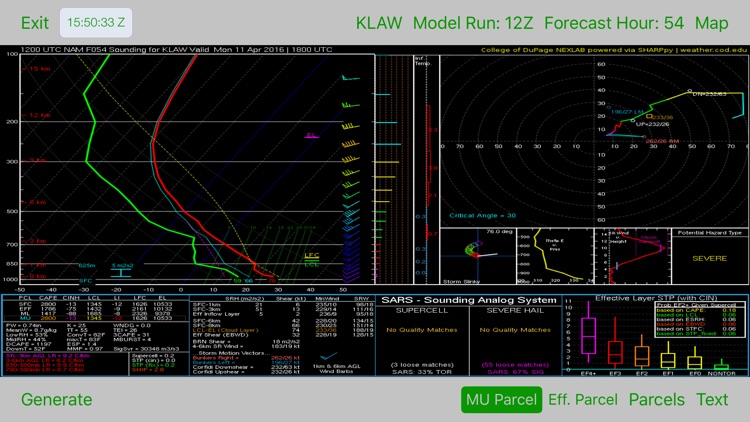Click the 'SARS: 33% TOR' text
750x422 pixels.
point(421,372)
